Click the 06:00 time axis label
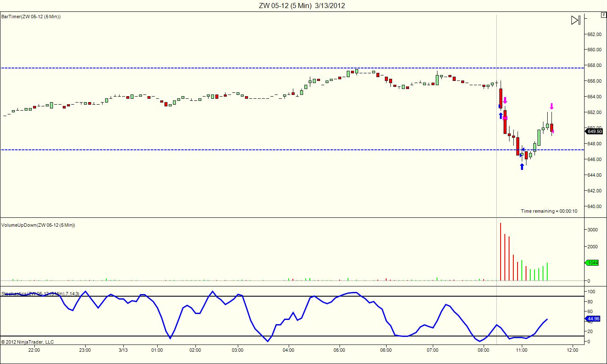607x364 pixels. [386, 350]
